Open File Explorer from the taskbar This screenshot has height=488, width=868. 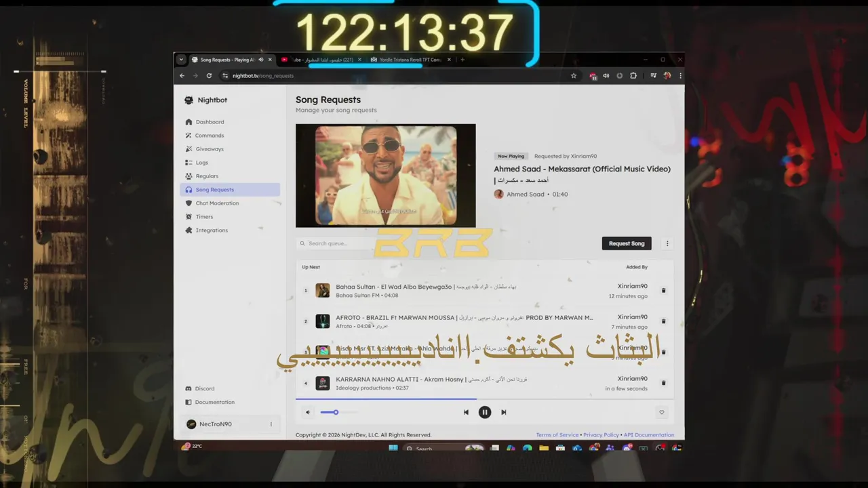544,448
